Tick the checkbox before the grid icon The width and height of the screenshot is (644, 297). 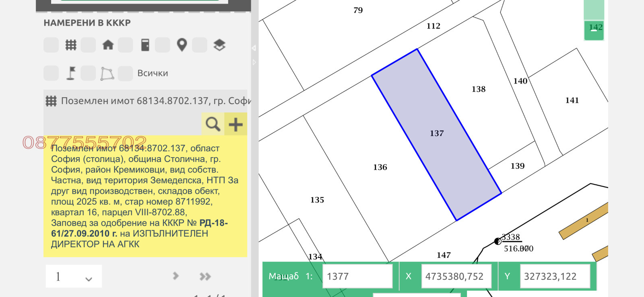51,45
